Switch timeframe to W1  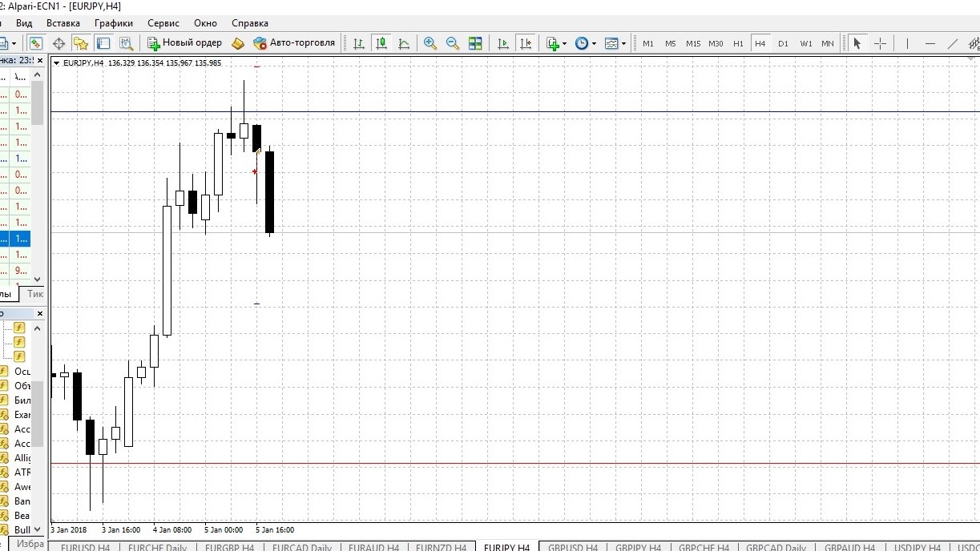[805, 43]
